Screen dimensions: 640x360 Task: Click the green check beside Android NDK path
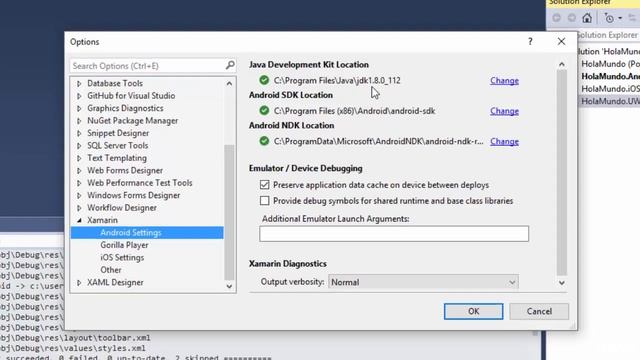(264, 141)
